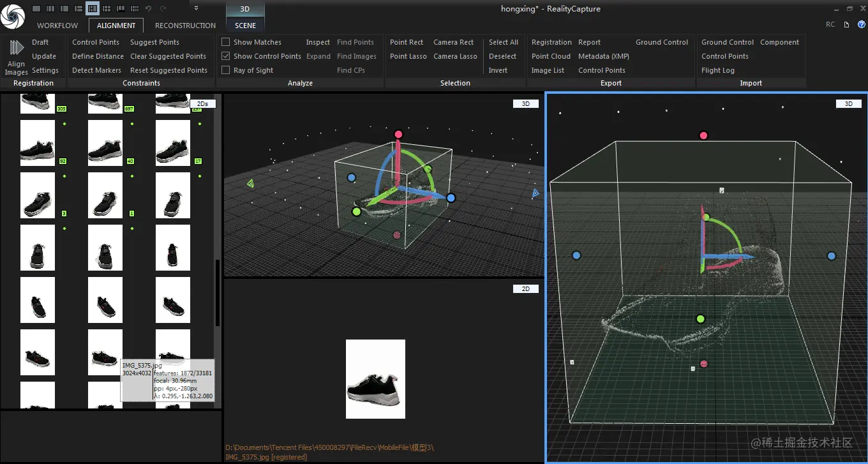Switch to the ALIGNMENT tab
868x464 pixels.
point(116,26)
